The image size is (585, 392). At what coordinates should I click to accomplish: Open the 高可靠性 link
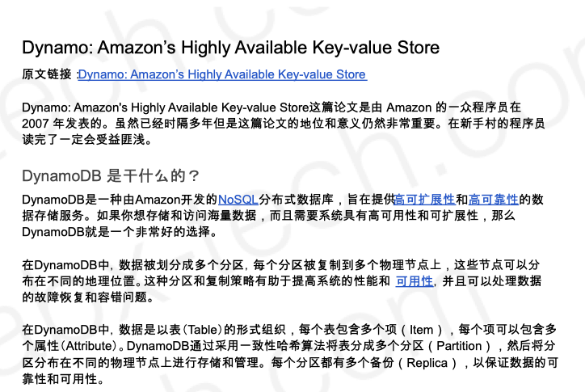point(493,199)
